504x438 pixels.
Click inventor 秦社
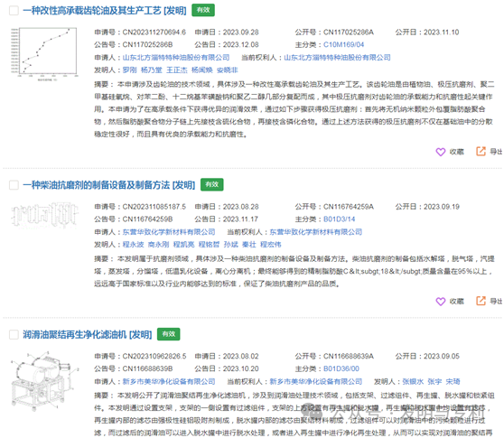[249, 245]
